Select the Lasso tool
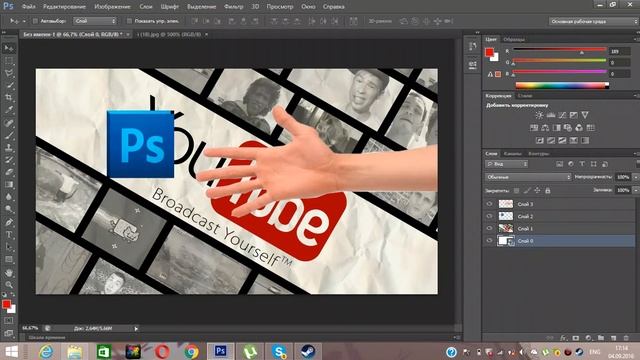Screen dimensions: 640x360 tap(9, 73)
